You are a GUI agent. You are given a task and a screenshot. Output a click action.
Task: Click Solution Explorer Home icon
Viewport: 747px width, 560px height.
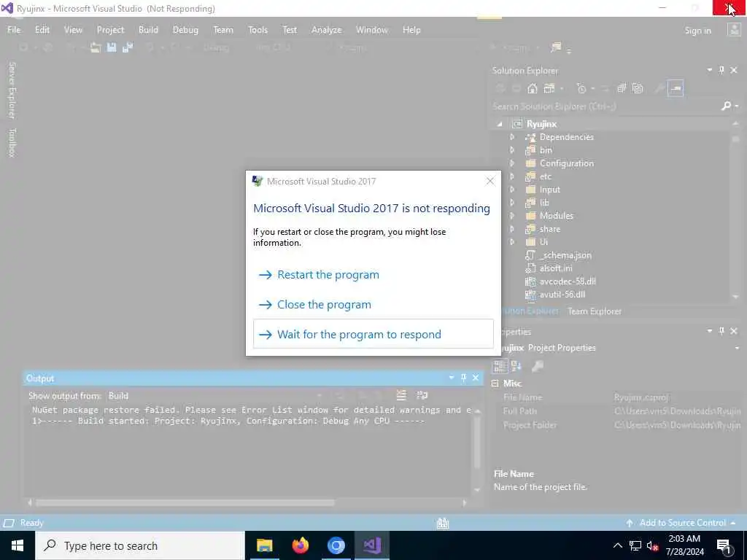point(532,88)
